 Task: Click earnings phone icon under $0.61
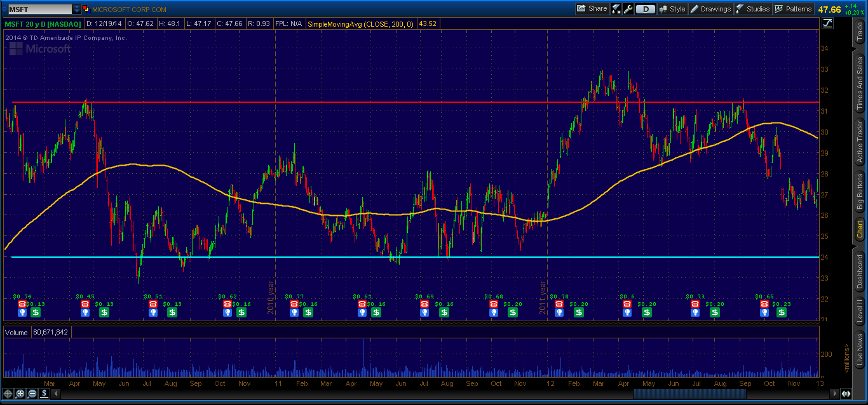362,304
